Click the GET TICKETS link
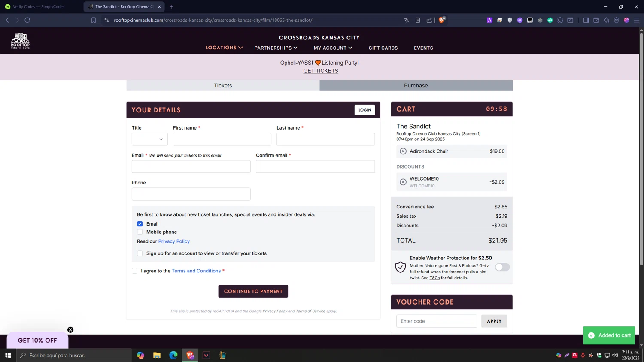The image size is (644, 362). click(321, 71)
